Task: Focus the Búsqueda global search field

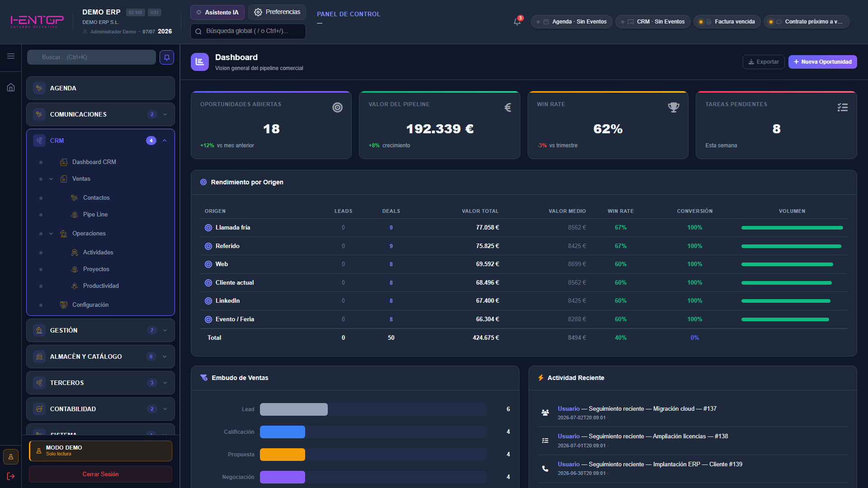Action: 248,31
